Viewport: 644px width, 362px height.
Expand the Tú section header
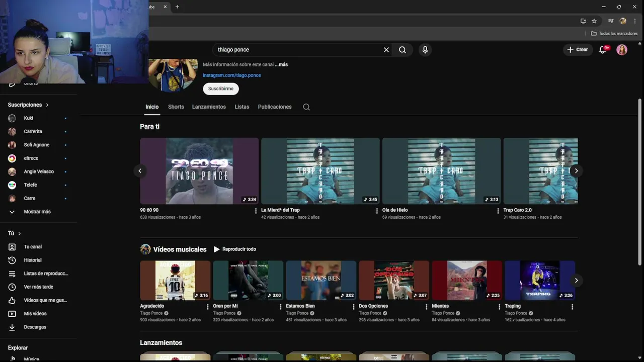[15, 233]
